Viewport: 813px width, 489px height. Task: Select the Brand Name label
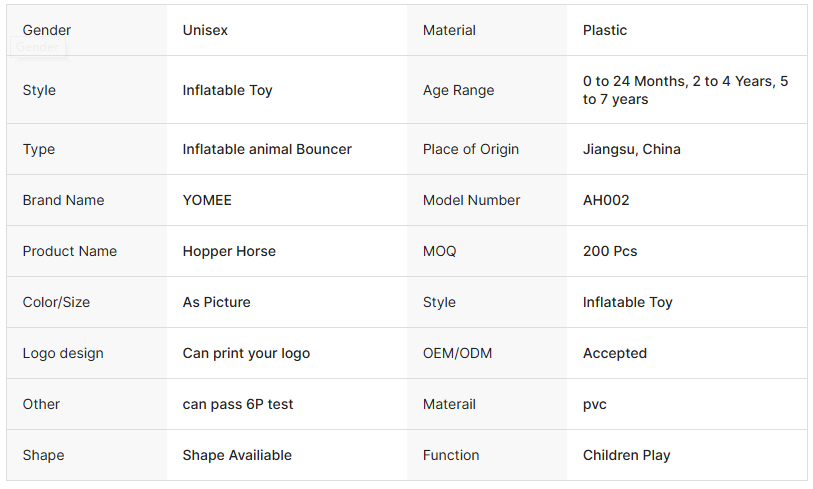tap(63, 200)
